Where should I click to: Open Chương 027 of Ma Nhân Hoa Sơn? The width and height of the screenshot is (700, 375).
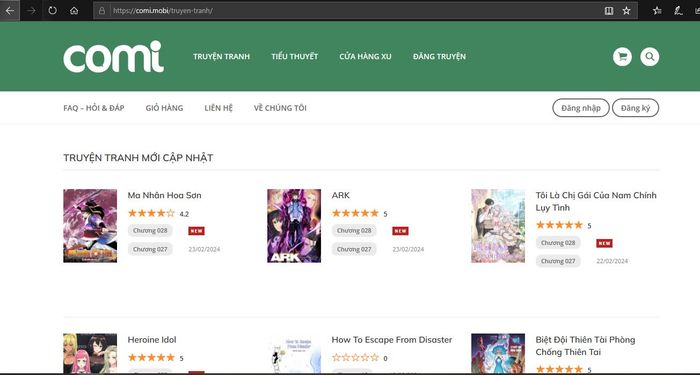[150, 249]
